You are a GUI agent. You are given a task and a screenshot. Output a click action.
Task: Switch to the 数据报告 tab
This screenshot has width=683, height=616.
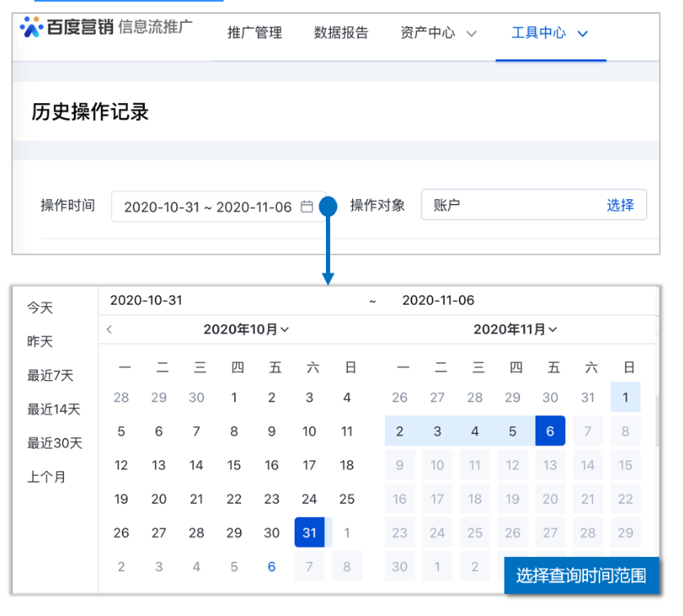coord(341,34)
